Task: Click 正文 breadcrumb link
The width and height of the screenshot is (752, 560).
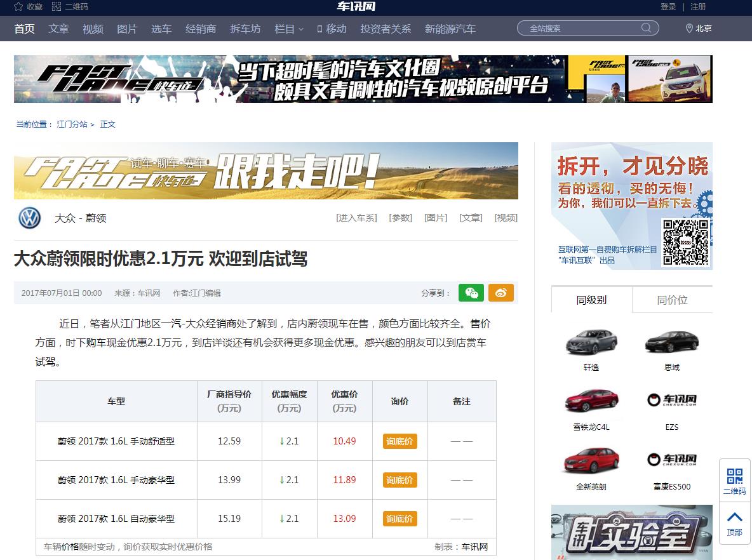Action: pos(107,124)
